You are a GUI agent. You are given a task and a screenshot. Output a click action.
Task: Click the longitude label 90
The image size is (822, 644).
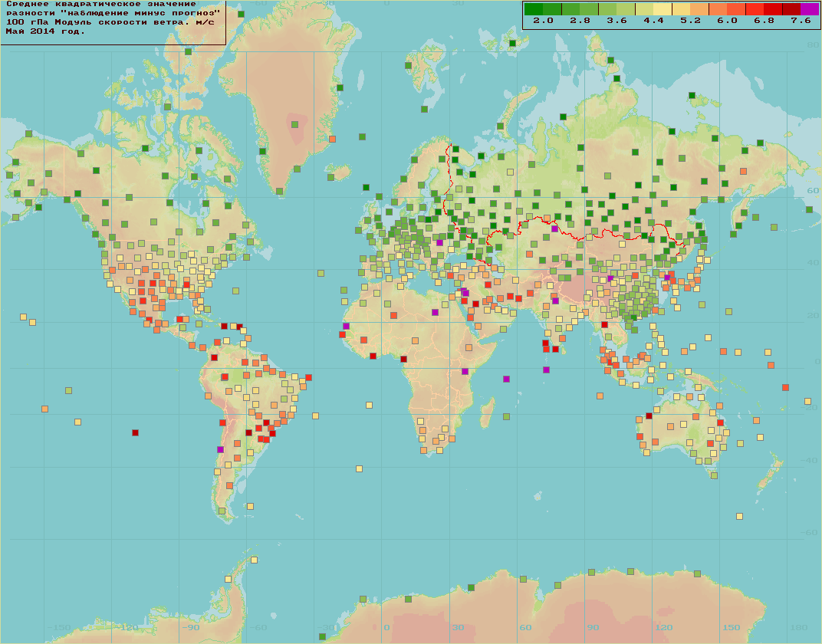pyautogui.click(x=593, y=627)
